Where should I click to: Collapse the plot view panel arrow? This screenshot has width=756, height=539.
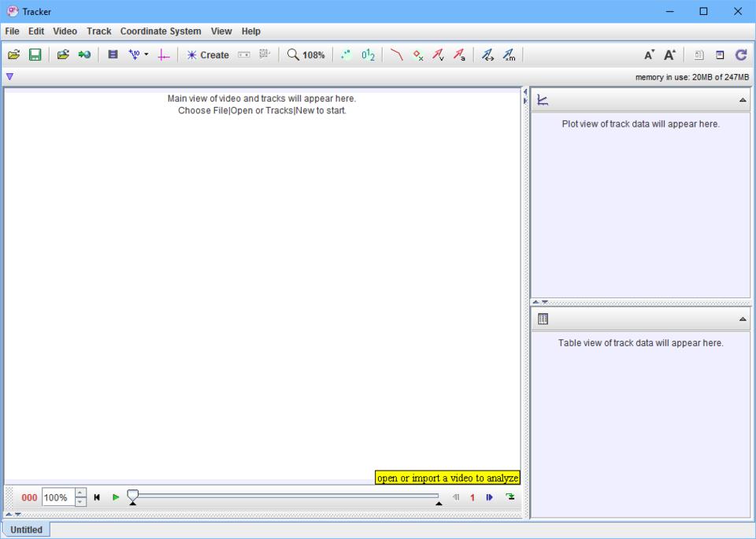point(743,100)
